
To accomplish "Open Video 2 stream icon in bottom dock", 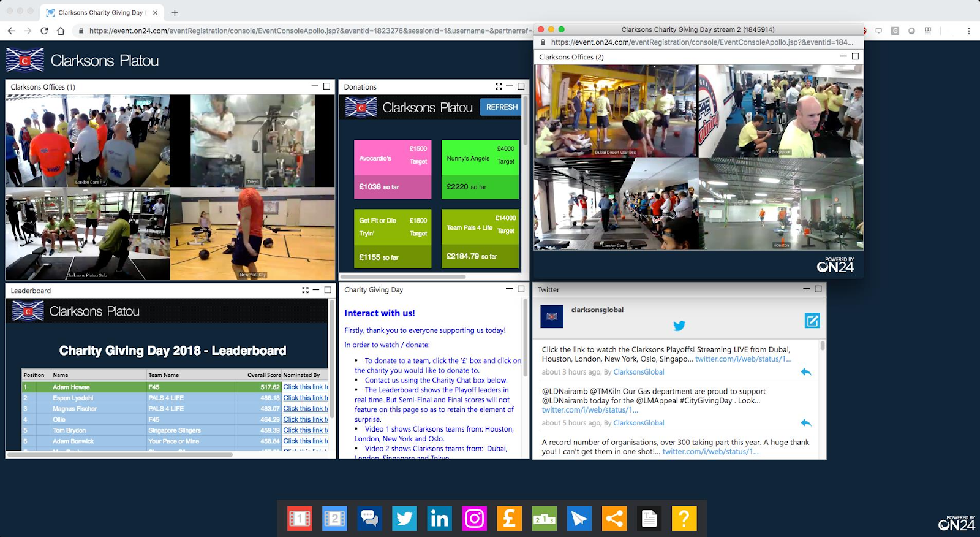I will (x=334, y=519).
